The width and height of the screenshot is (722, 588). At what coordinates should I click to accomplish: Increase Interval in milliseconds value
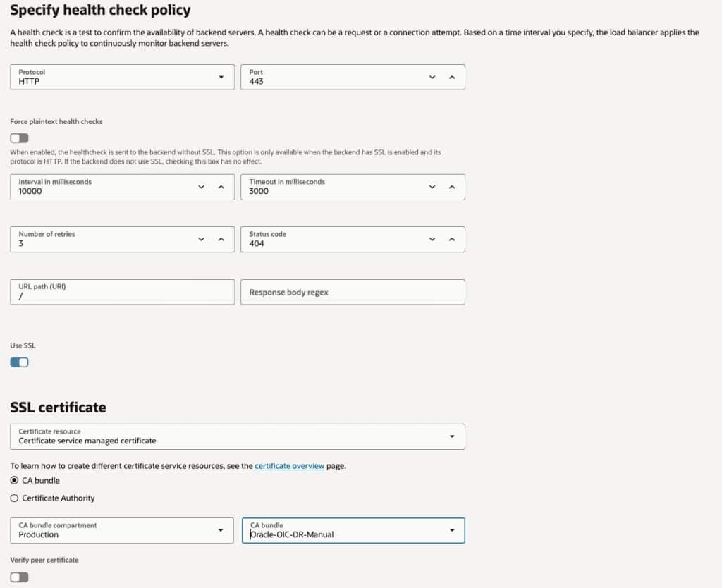click(x=221, y=187)
